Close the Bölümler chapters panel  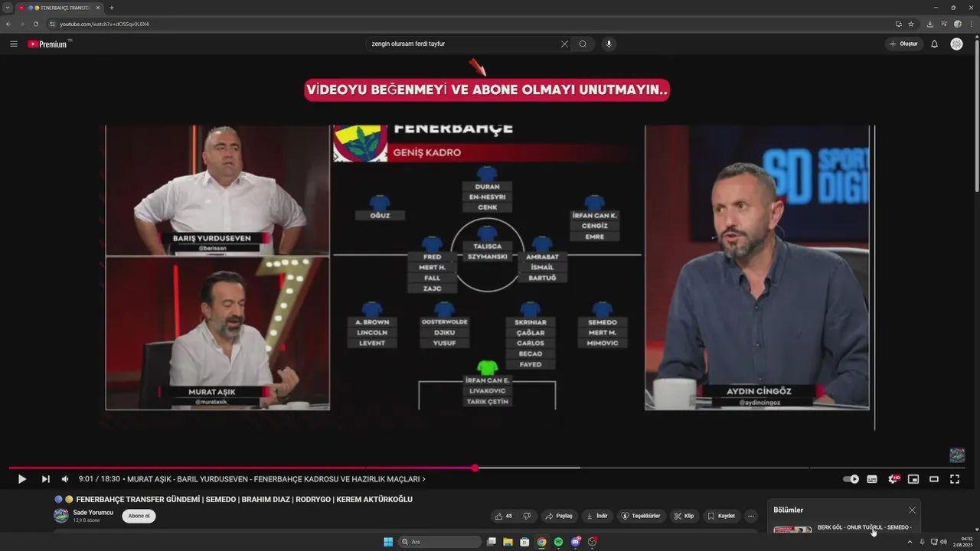click(912, 510)
